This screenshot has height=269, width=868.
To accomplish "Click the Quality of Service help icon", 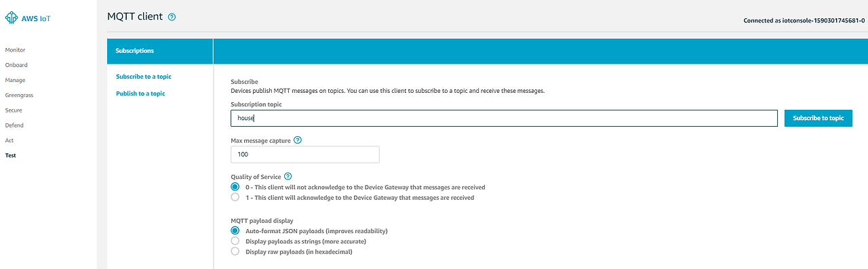I will pyautogui.click(x=288, y=176).
